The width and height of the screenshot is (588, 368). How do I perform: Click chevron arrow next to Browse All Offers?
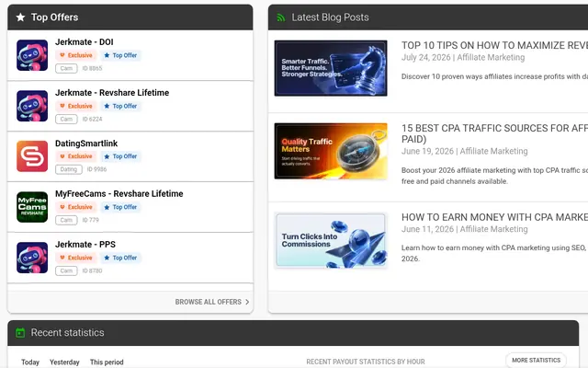[247, 302]
